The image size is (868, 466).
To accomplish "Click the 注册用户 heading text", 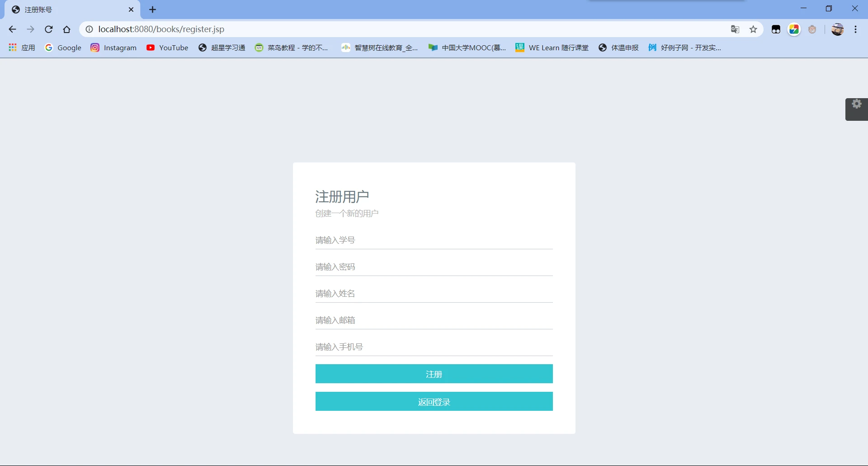I will tap(342, 197).
